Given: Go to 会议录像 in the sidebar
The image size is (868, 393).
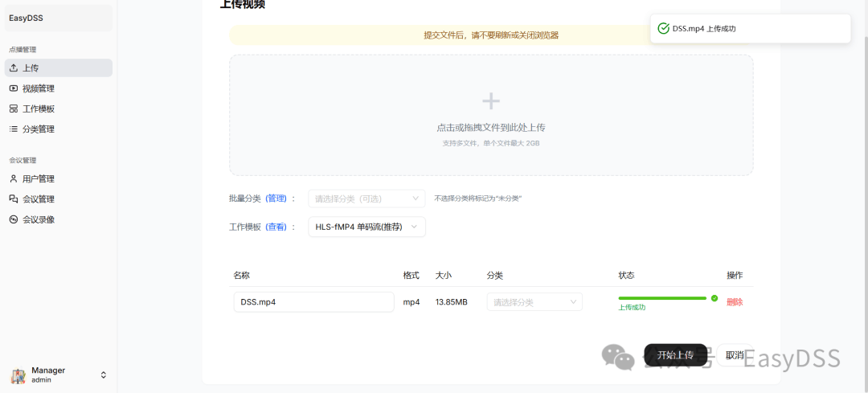Looking at the screenshot, I should (x=39, y=219).
